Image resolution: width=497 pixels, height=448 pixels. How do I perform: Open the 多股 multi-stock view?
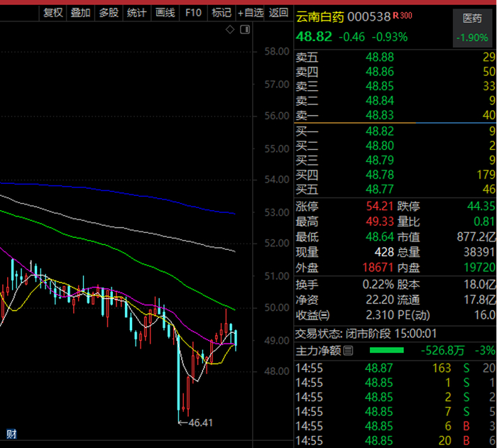tap(109, 13)
